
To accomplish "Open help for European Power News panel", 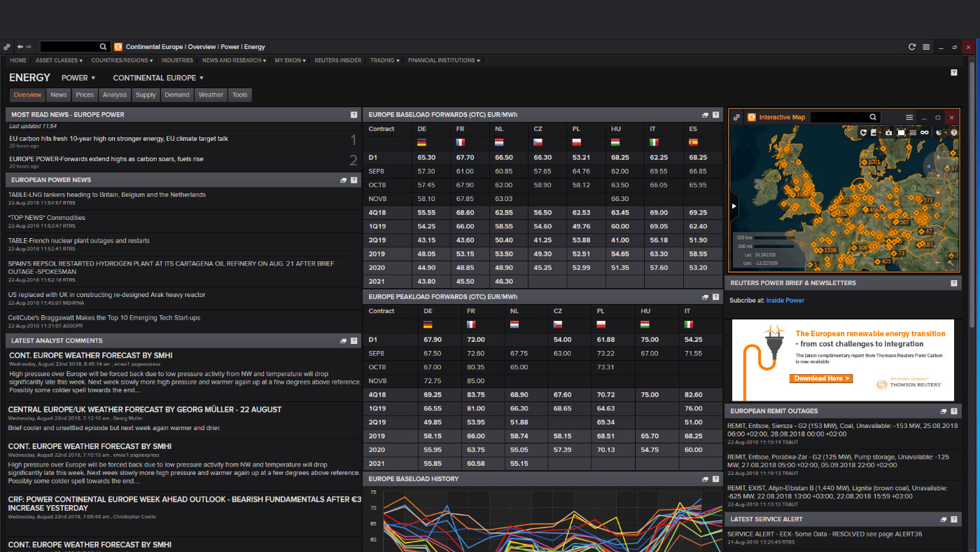I will (x=354, y=180).
